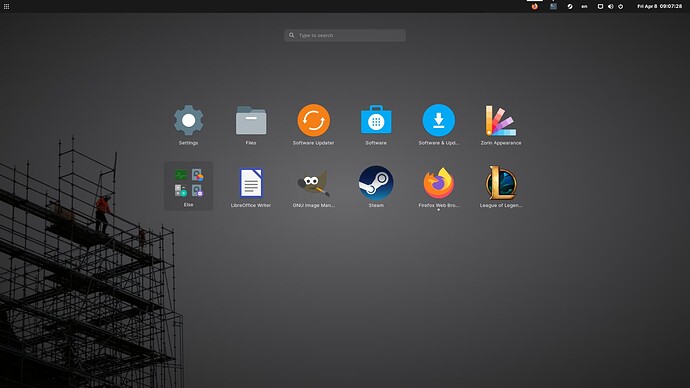Open Firefox Web Browser
This screenshot has height=388, width=690.
click(438, 183)
